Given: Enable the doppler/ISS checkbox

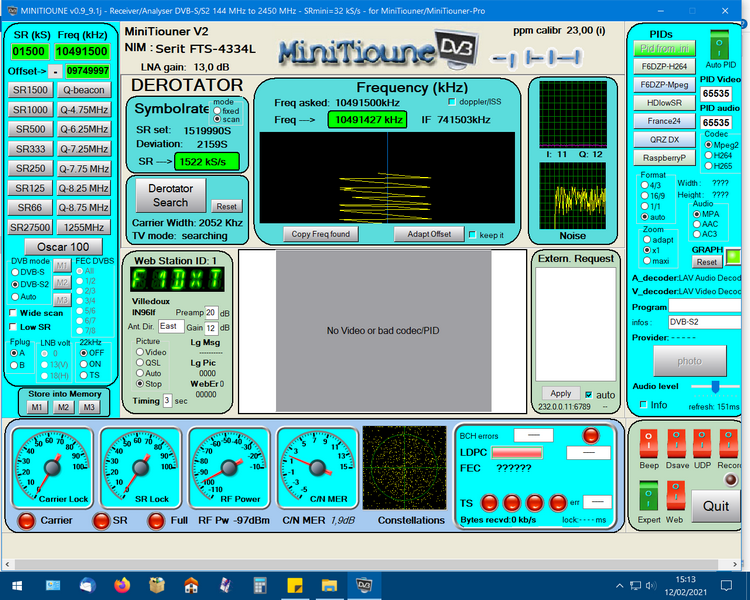Looking at the screenshot, I should coord(452,102).
